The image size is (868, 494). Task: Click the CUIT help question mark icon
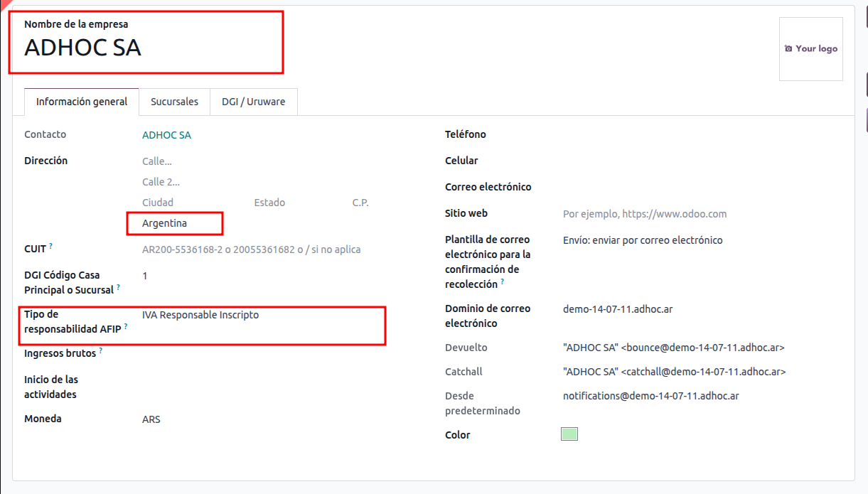(x=51, y=246)
